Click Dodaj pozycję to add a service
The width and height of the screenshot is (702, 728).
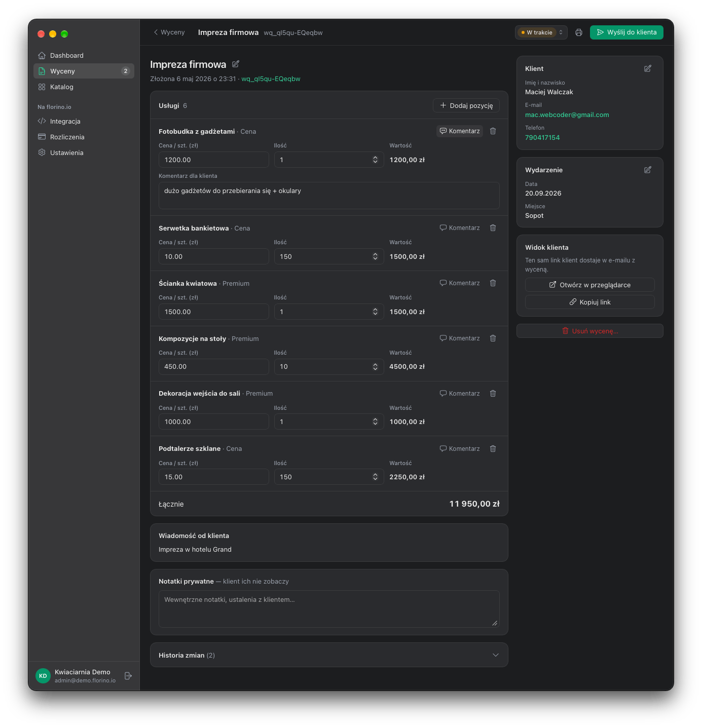point(466,105)
